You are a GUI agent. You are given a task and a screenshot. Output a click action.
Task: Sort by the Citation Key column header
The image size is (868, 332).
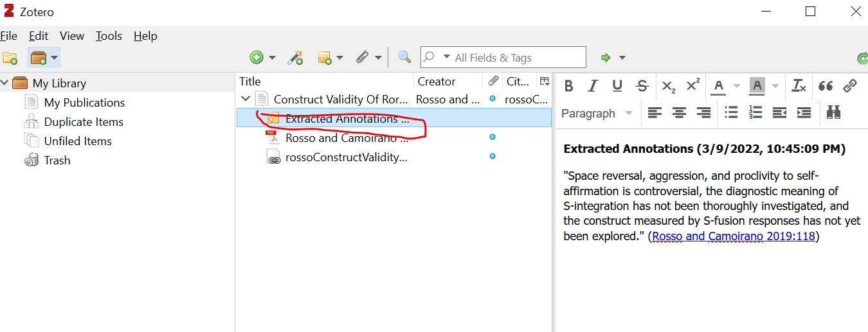520,81
